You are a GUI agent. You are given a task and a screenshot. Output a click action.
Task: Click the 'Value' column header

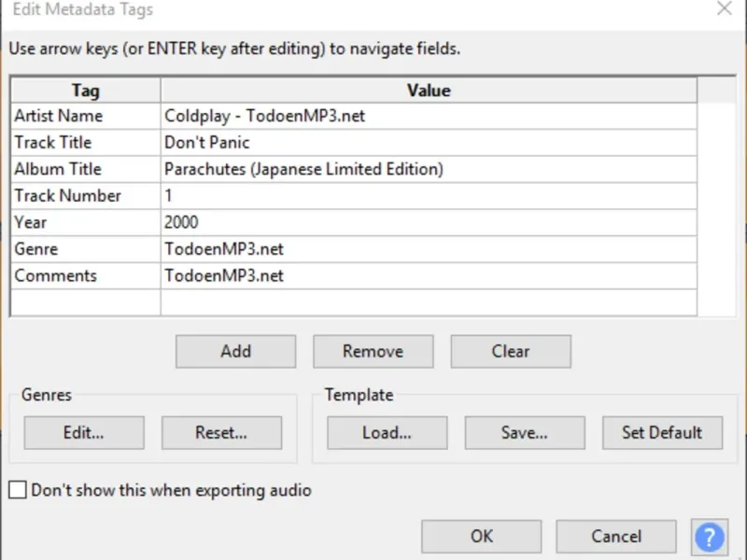click(x=429, y=91)
